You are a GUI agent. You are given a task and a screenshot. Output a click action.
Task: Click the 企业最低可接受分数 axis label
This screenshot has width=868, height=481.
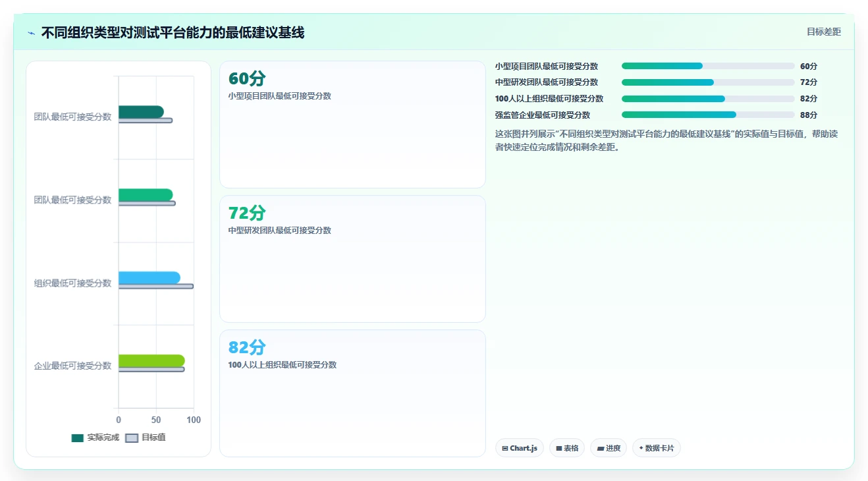click(72, 366)
